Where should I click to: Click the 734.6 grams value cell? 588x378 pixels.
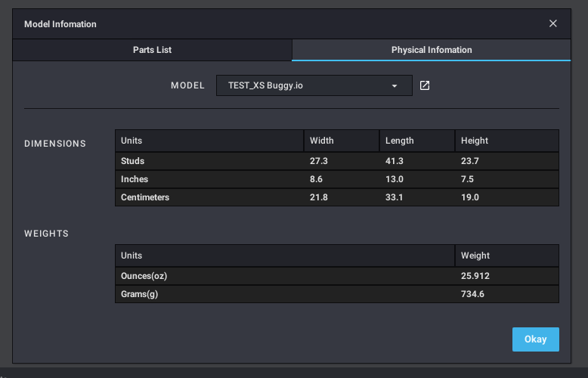pos(507,294)
